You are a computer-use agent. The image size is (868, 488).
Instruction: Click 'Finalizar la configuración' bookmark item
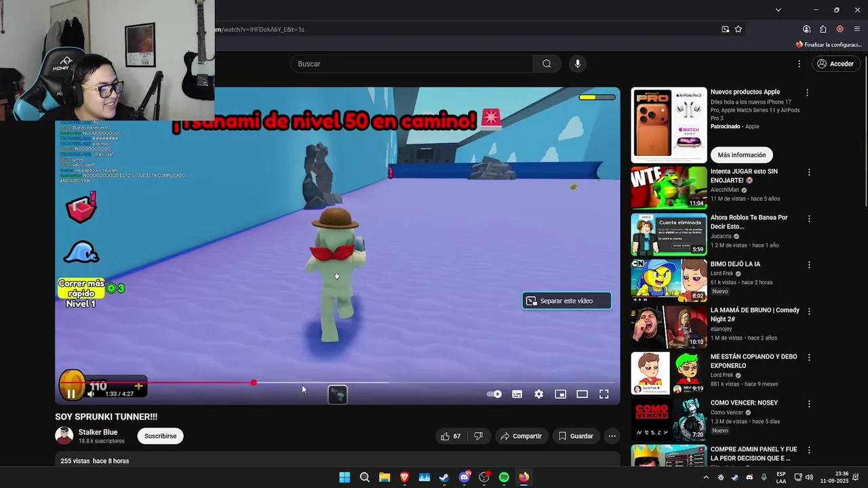pos(828,45)
